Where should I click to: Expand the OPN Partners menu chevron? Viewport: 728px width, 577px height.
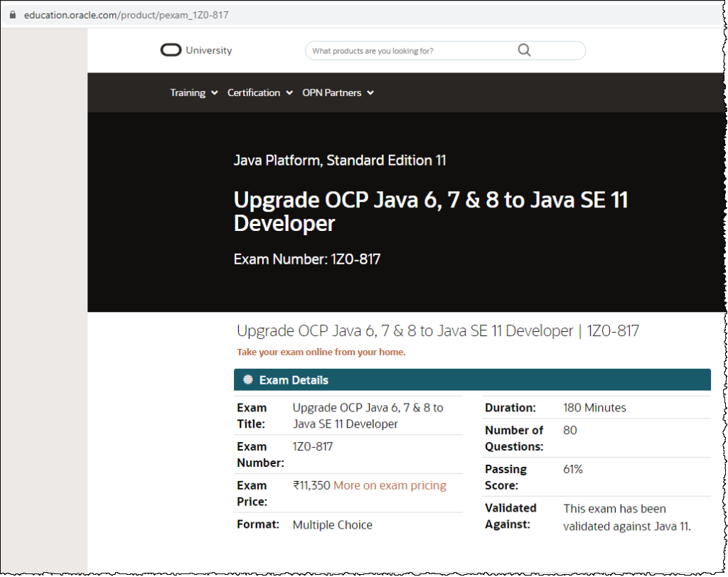click(x=370, y=93)
